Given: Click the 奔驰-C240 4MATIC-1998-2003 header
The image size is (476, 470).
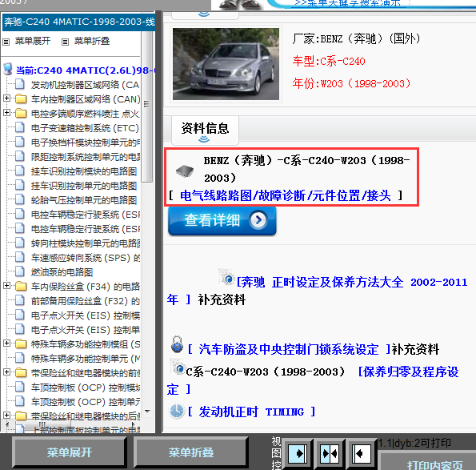Looking at the screenshot, I should [78, 22].
